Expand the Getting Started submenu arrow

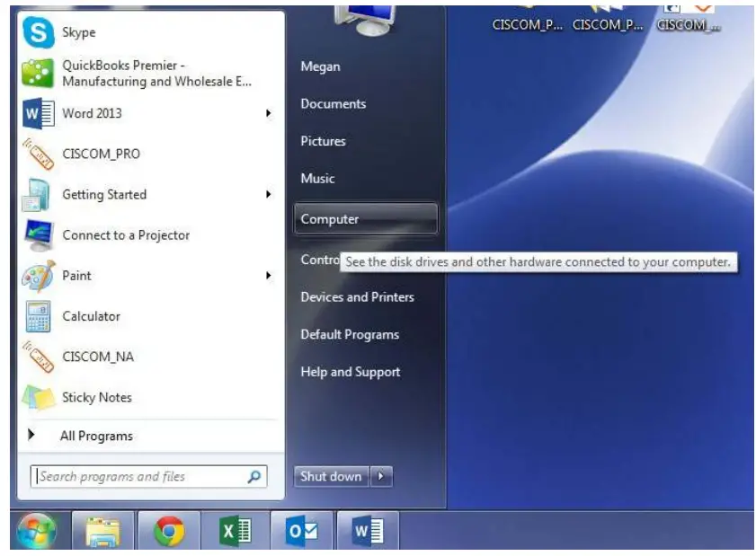pos(269,194)
